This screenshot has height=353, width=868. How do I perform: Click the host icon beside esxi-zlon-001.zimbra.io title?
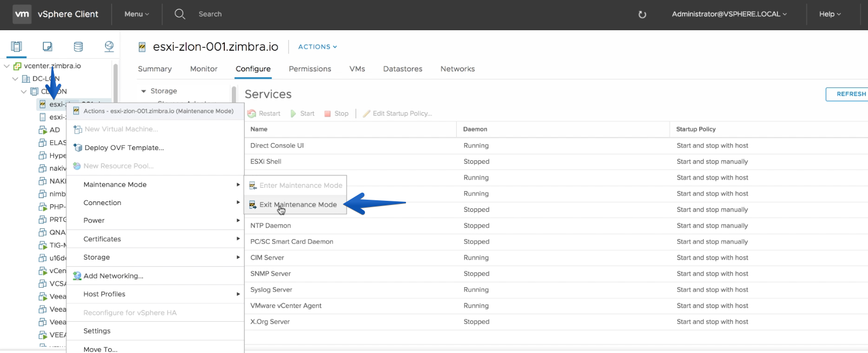coord(142,47)
